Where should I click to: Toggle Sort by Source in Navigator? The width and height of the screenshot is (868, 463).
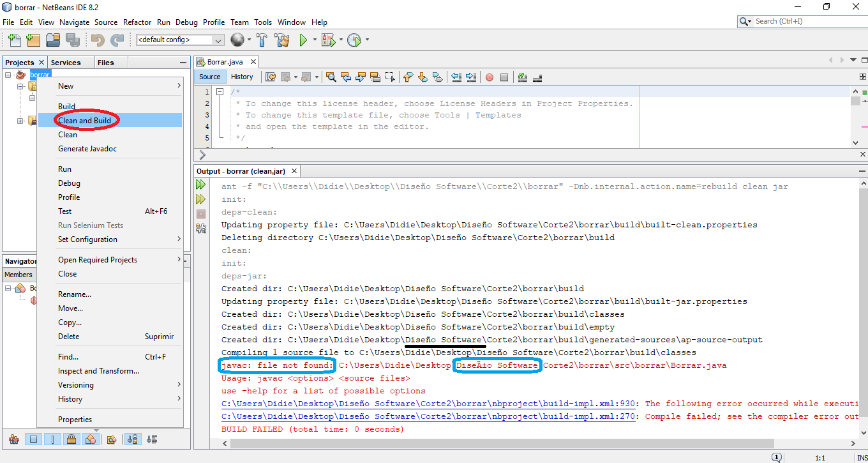[152, 439]
